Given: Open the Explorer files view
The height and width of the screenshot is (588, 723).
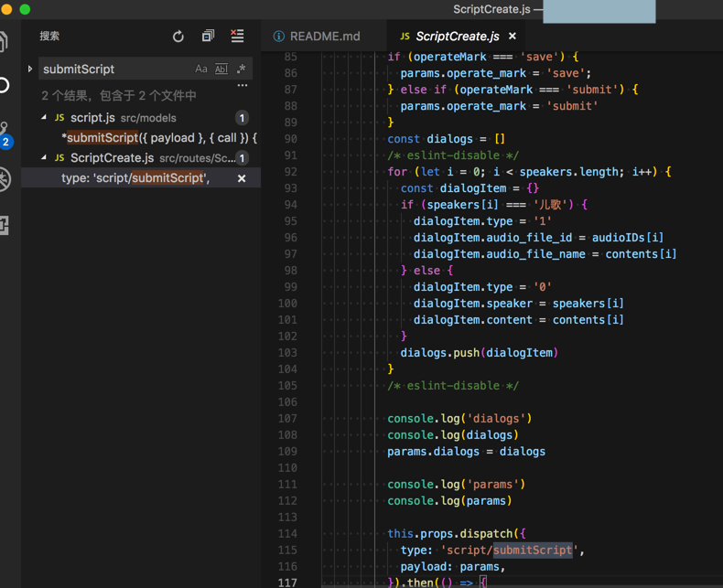Looking at the screenshot, I should tap(4, 42).
